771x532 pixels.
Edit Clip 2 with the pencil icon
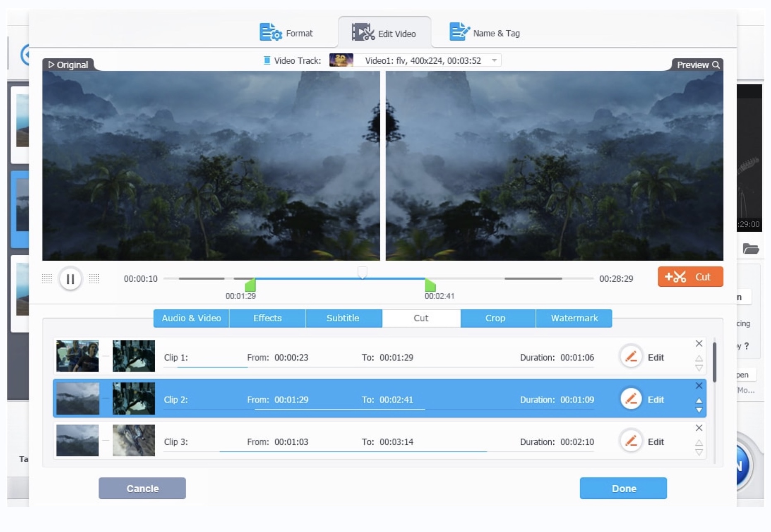(631, 399)
